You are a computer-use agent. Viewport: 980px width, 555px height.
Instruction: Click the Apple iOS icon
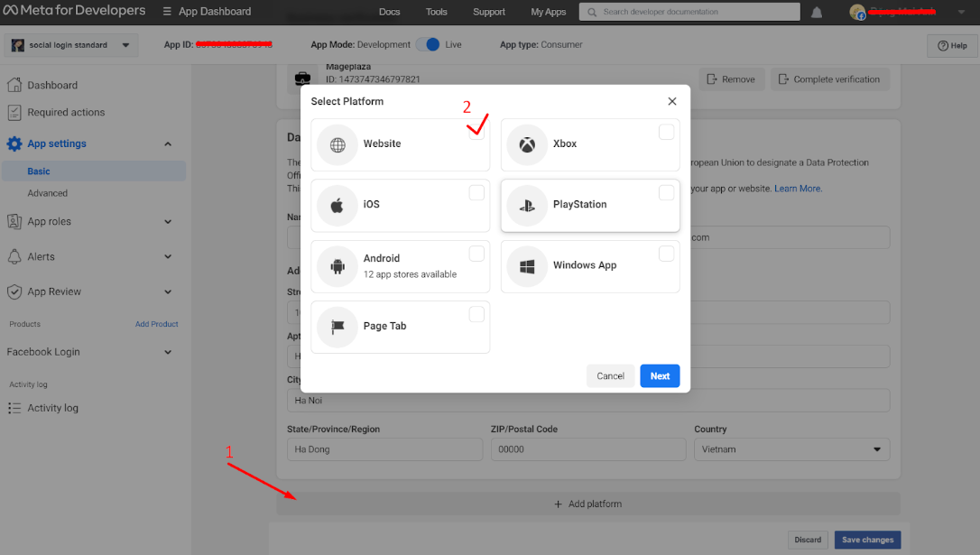[x=337, y=205]
